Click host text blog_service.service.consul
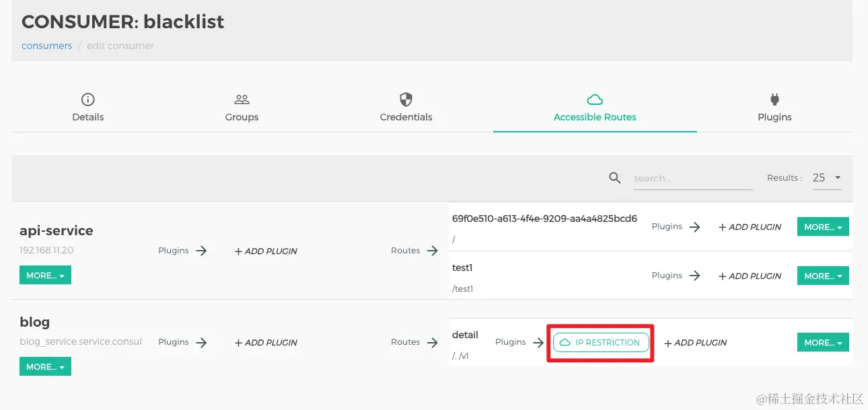The height and width of the screenshot is (410, 868). point(81,341)
